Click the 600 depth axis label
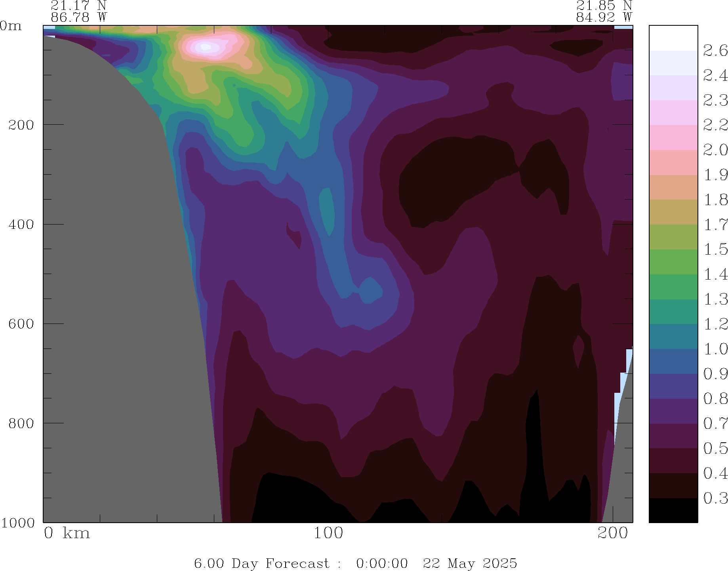The width and height of the screenshot is (728, 571). pos(21,324)
